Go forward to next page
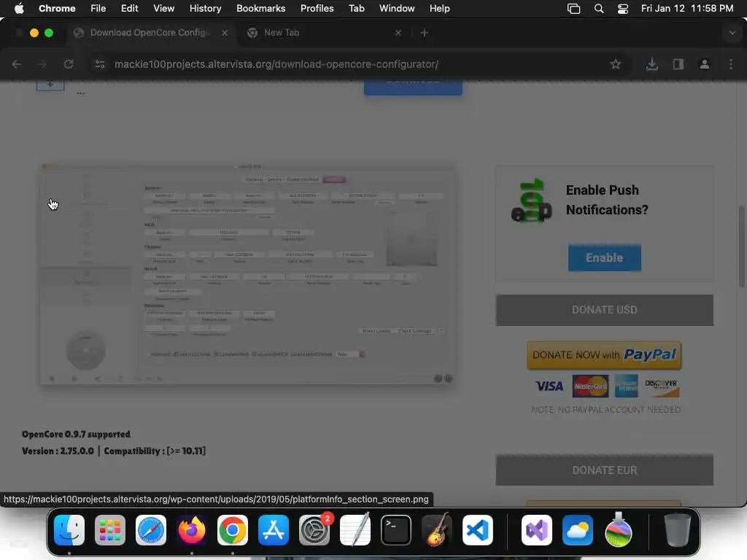 pos(42,64)
